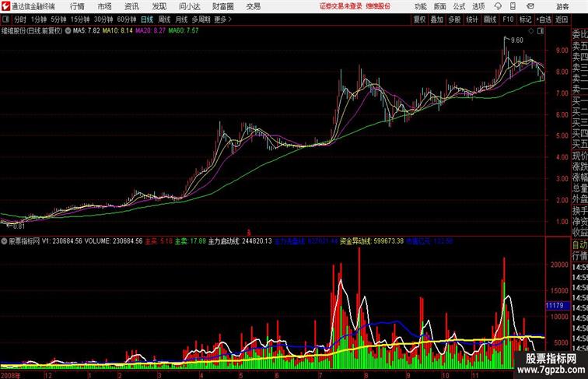
Task: Switch to the 分时 period tab
Action: coord(20,19)
